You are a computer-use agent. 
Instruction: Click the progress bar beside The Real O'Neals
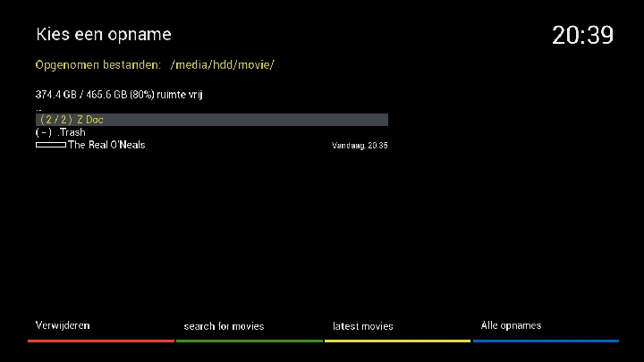(51, 145)
